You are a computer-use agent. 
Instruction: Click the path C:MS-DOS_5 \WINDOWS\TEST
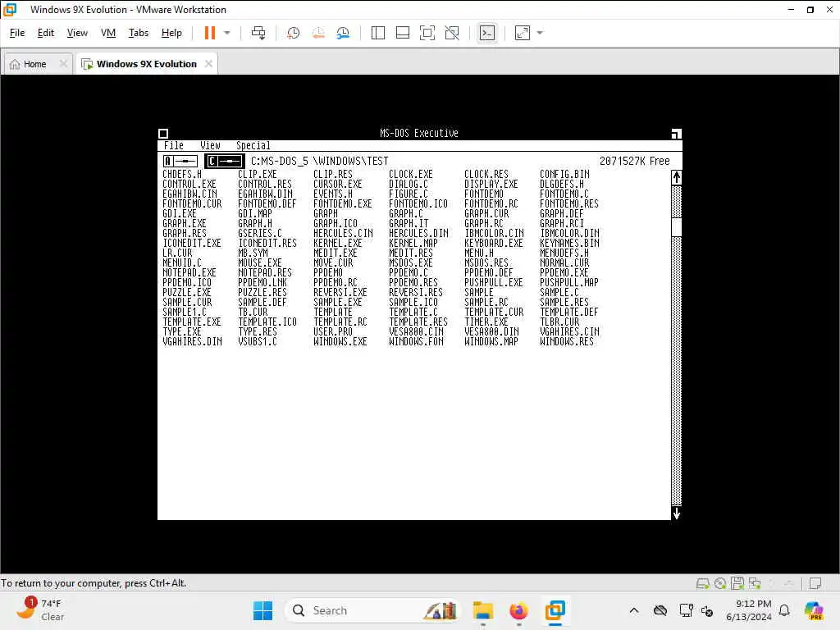point(319,161)
